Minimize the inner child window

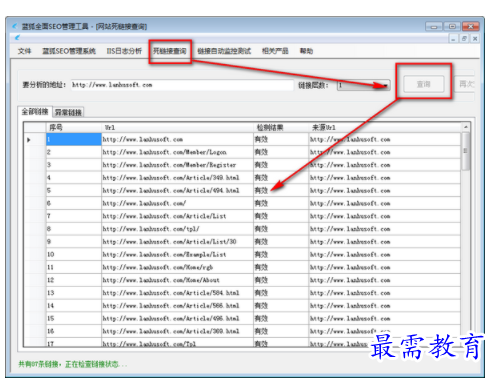pyautogui.click(x=453, y=39)
